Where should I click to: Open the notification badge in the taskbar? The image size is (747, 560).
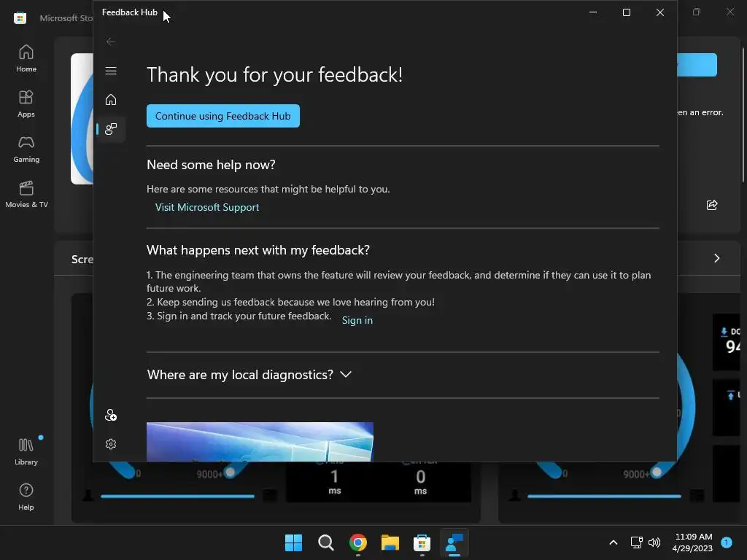coord(727,542)
